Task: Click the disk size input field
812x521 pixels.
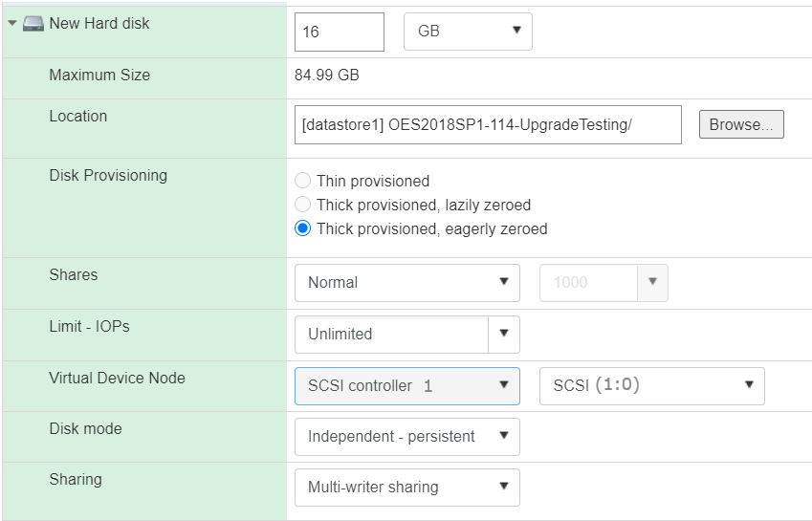Action: (339, 32)
